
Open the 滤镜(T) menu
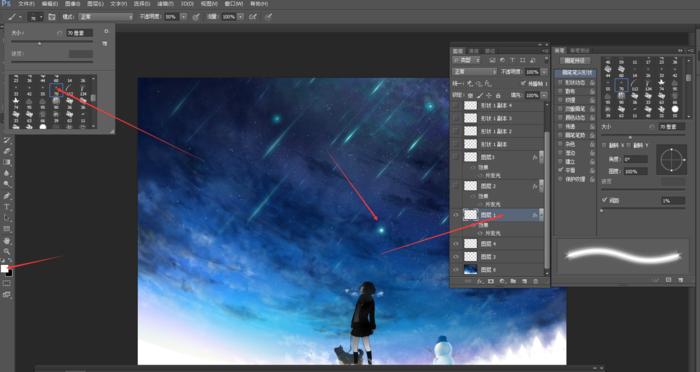click(x=165, y=4)
